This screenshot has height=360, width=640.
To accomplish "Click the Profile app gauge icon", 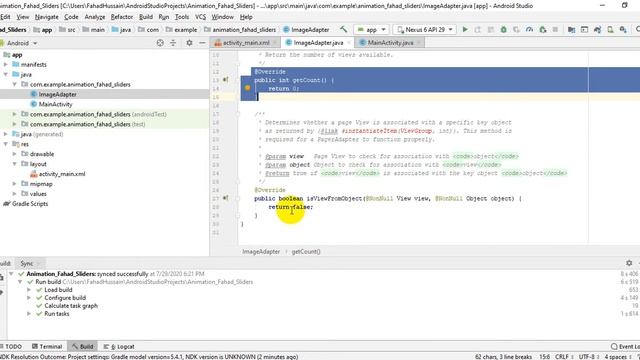I will (529, 29).
